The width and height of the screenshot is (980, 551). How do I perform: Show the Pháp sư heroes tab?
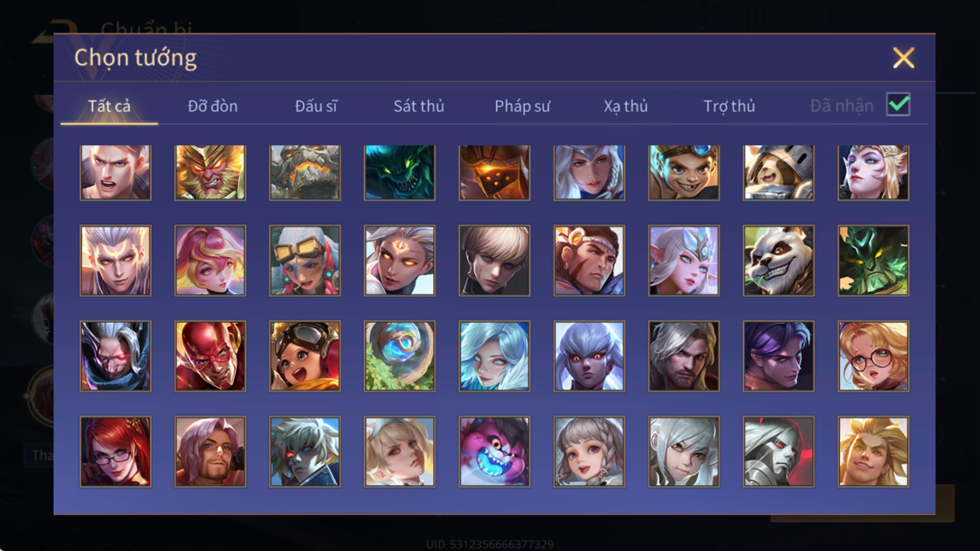522,106
